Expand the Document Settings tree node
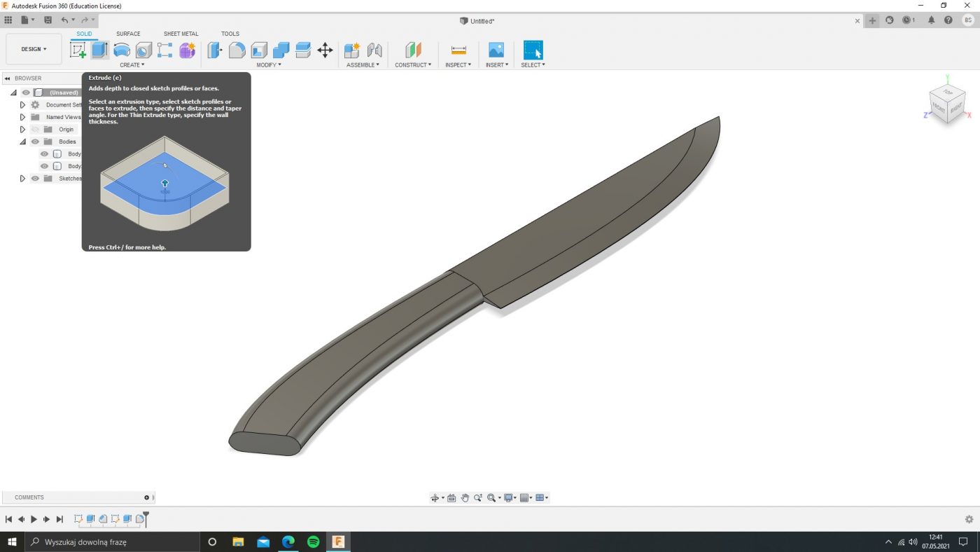 [22, 105]
